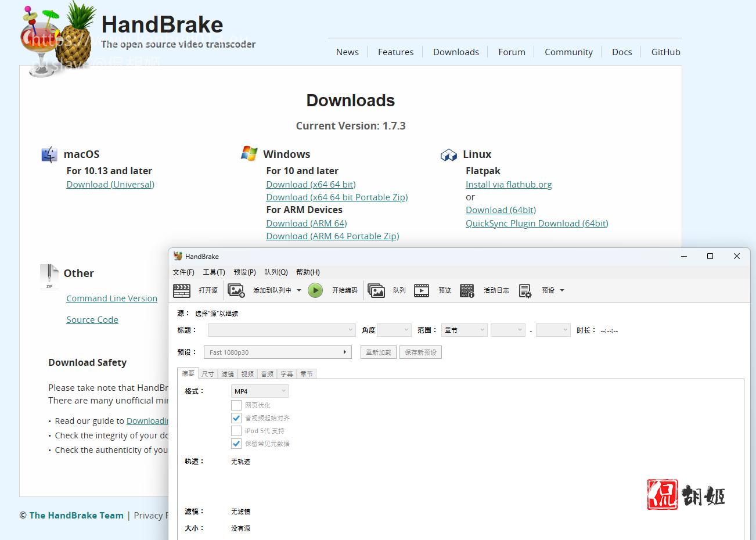Open the preview (预览) window
Screen dimensions: 756x540
(x=433, y=290)
